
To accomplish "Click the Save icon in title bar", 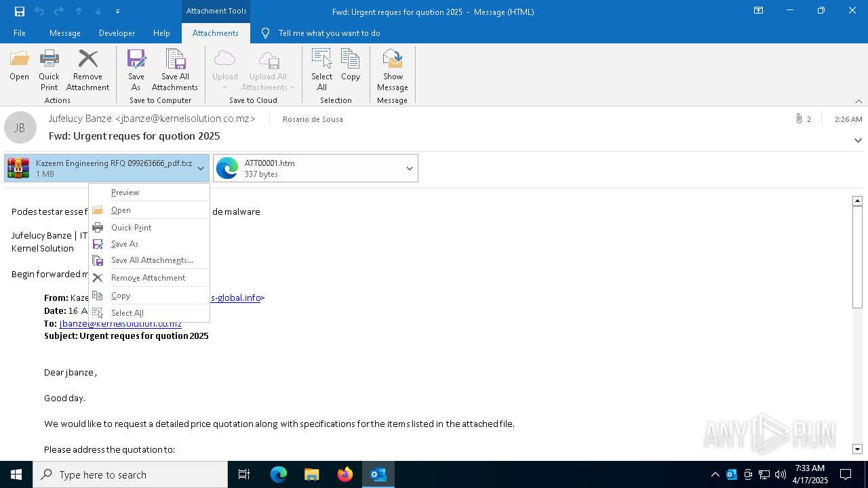I will 20,12.
